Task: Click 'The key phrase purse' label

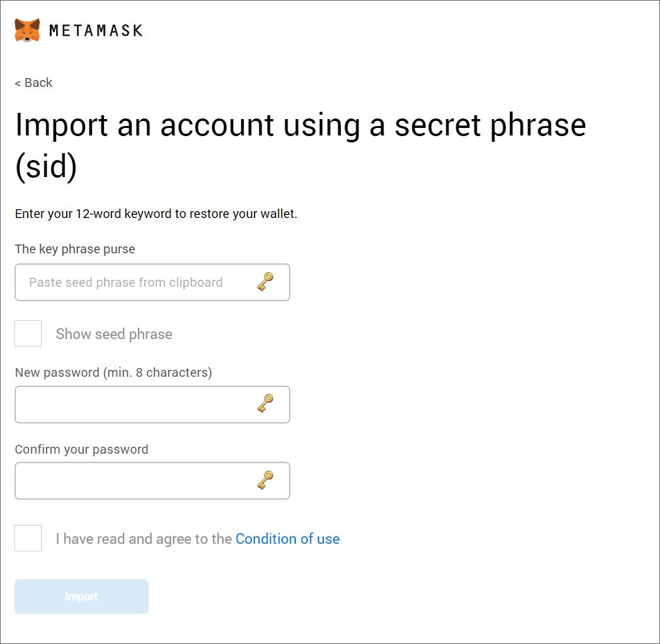Action: tap(75, 249)
